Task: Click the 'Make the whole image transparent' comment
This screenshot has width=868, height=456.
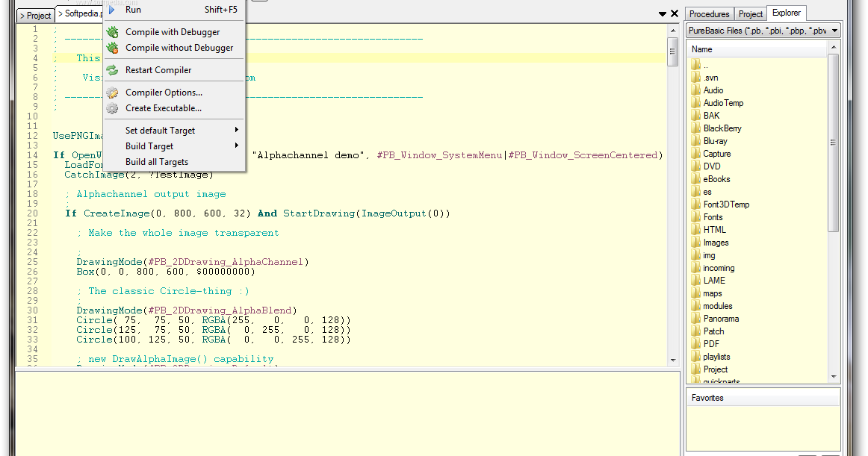Action: click(x=178, y=233)
